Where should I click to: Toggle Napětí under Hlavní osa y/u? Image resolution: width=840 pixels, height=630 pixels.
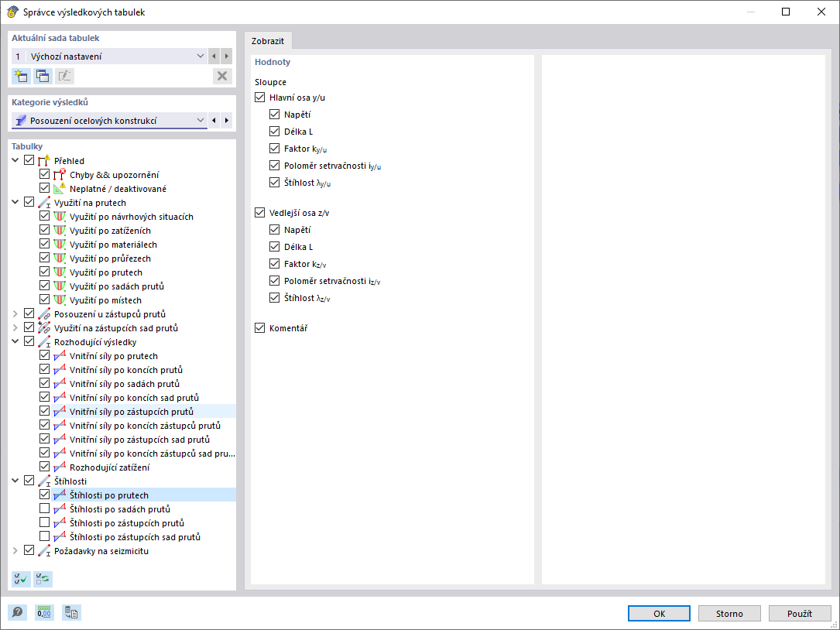point(274,114)
